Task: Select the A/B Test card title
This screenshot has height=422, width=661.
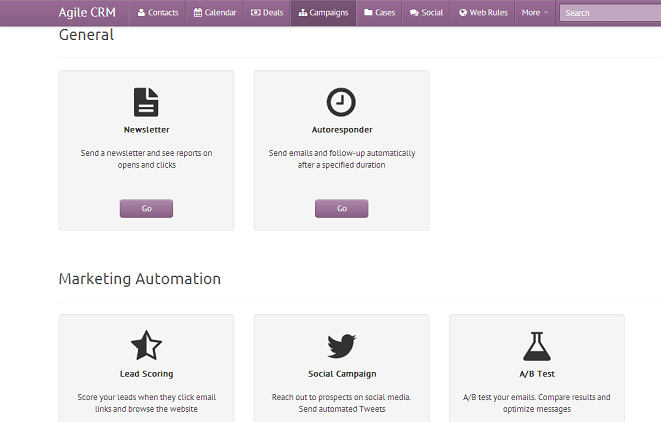Action: coord(536,374)
